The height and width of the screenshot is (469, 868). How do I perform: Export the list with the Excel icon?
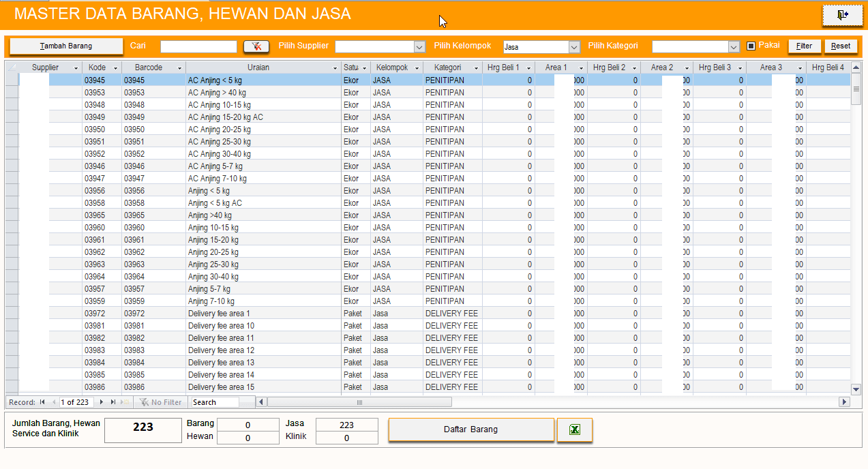[x=574, y=429]
